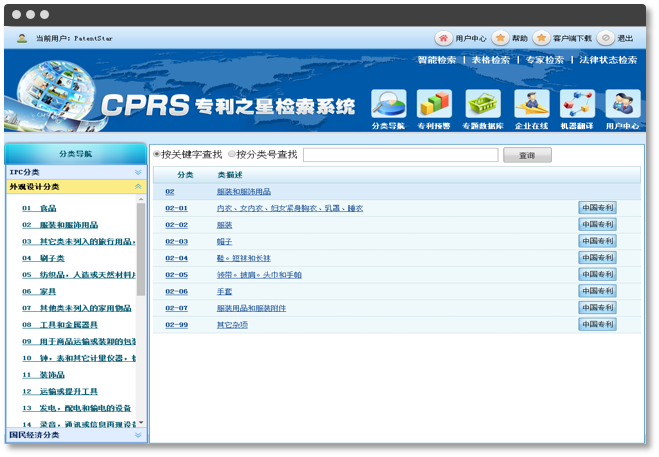The width and height of the screenshot is (659, 457).
Task: Click the 查询 search button
Action: 527,155
